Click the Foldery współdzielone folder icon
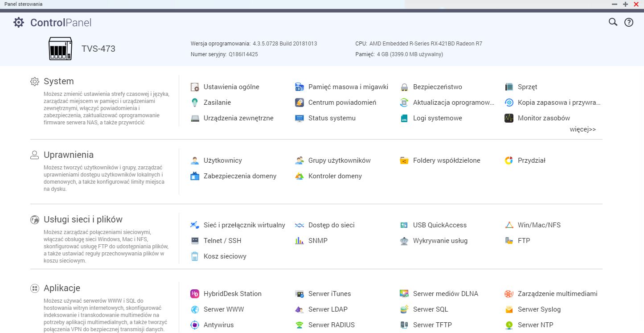The image size is (644, 333). point(404,160)
